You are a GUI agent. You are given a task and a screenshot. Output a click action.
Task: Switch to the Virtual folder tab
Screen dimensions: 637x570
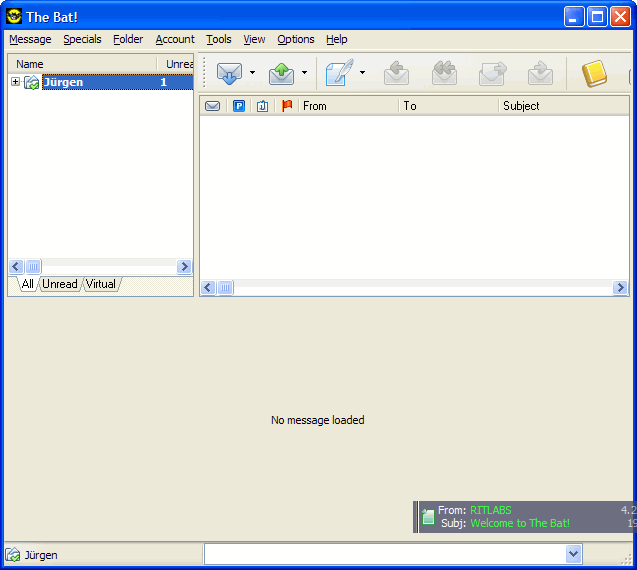[x=101, y=284]
